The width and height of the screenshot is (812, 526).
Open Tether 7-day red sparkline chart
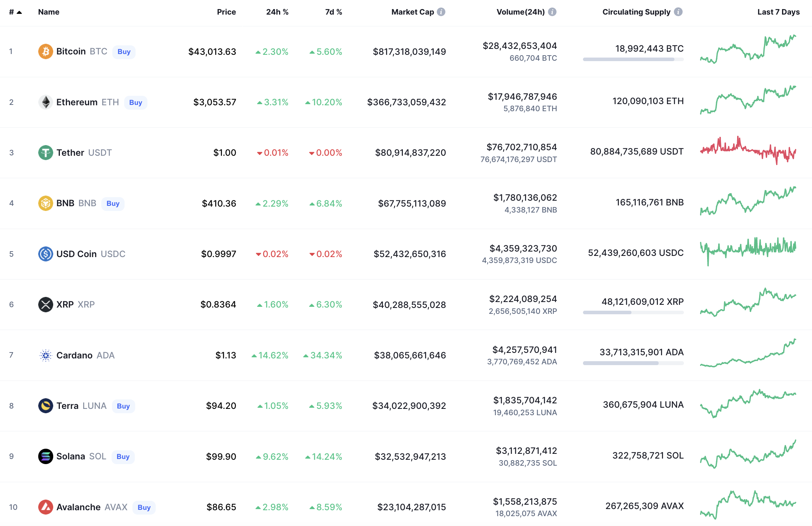[748, 151]
